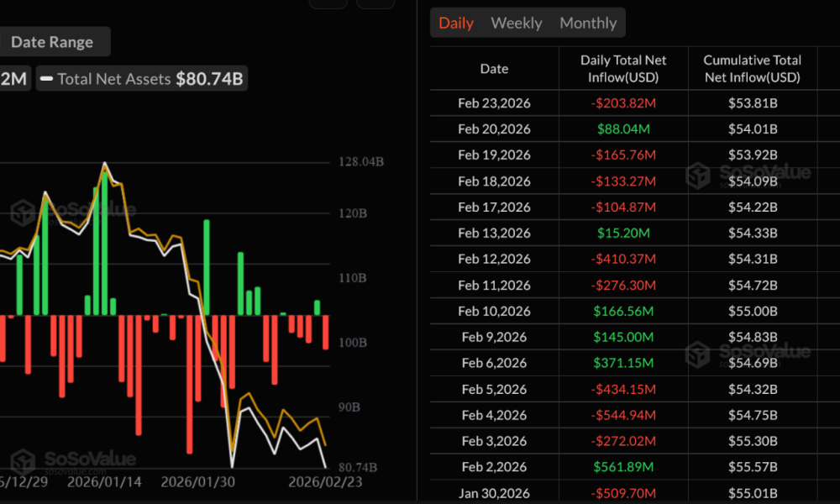Click the 2026/02/23 axis date label
Viewport: 840px width, 504px height.
(x=327, y=483)
